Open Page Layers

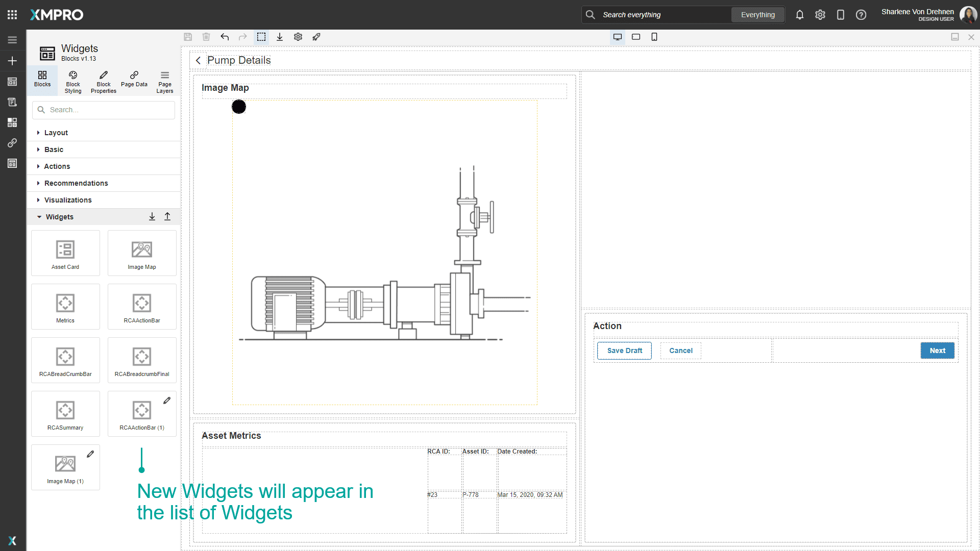pyautogui.click(x=164, y=81)
